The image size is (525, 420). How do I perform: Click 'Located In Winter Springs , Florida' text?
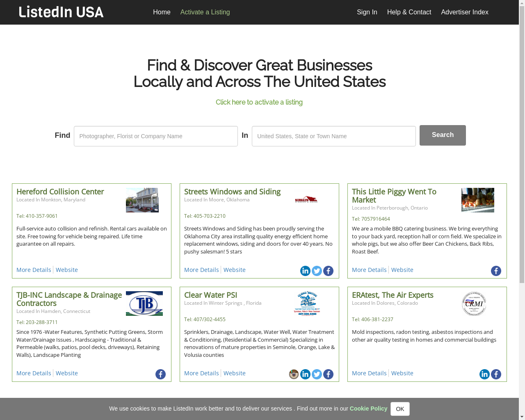(x=223, y=303)
